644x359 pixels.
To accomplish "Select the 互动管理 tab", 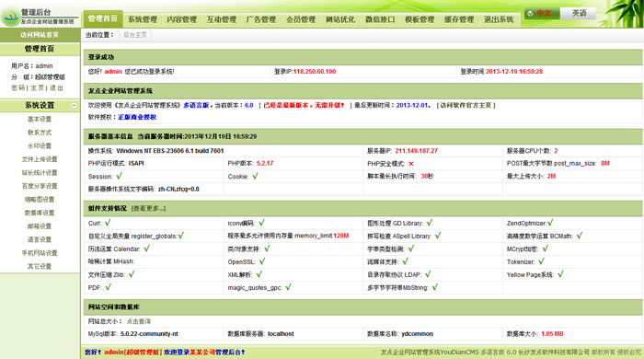I will (x=222, y=19).
